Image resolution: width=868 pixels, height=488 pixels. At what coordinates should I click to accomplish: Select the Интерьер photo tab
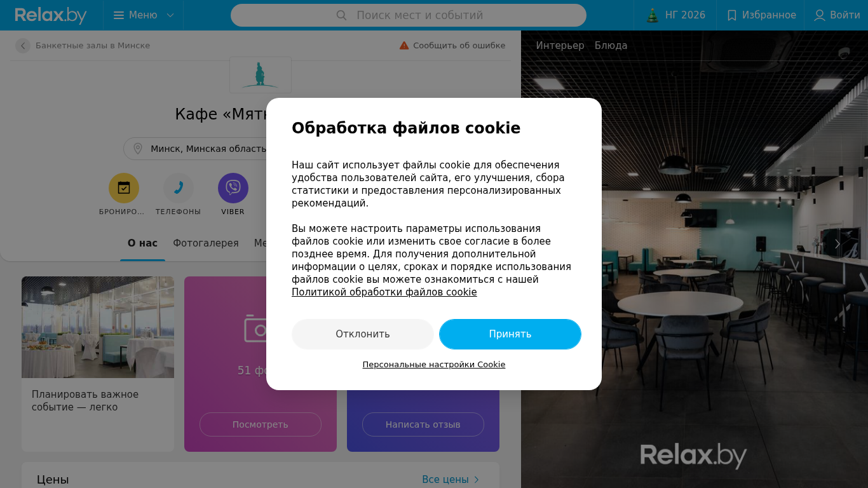point(560,46)
